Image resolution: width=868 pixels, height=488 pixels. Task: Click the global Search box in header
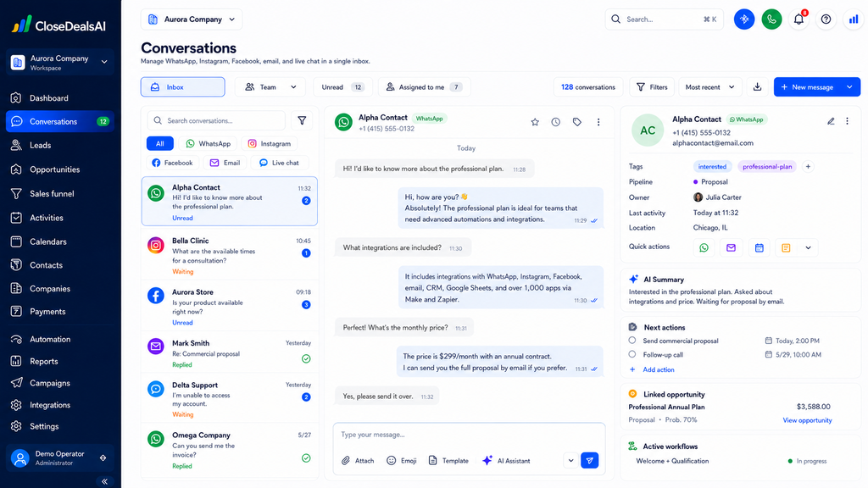click(664, 19)
